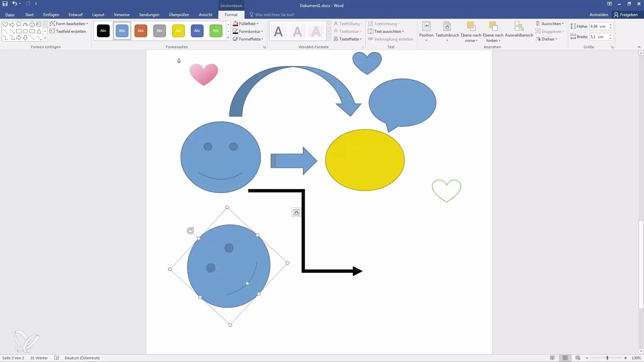Switch to web layout view icon
This screenshot has height=362, width=644.
tap(578, 358)
